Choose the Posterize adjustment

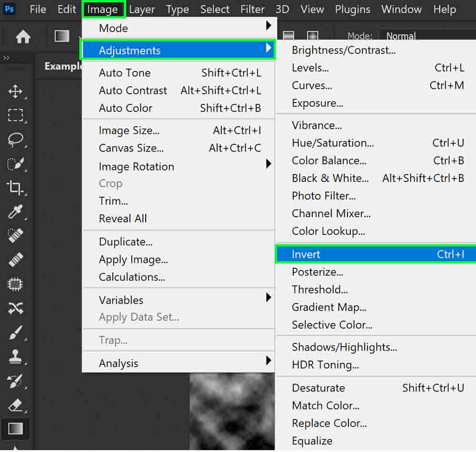(x=377, y=272)
